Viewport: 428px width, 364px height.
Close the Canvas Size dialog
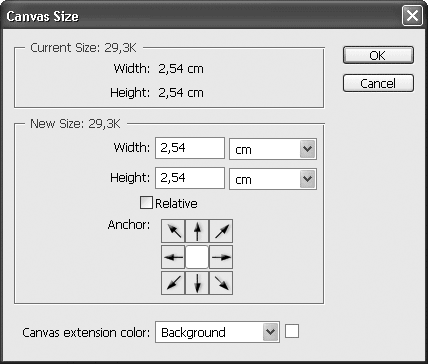tap(412, 16)
